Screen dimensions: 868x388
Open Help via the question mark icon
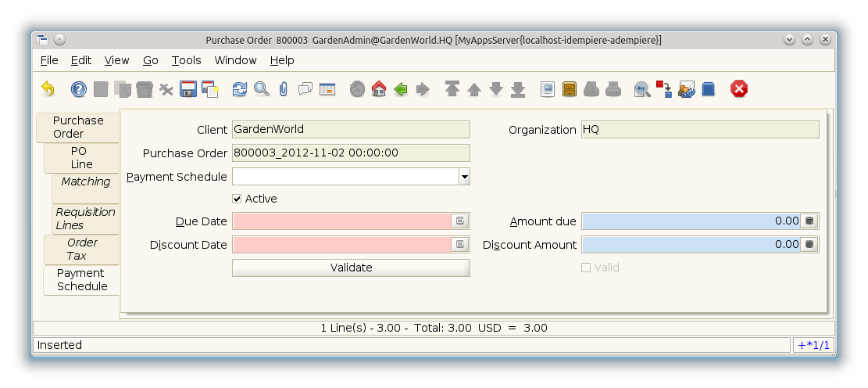(x=78, y=89)
